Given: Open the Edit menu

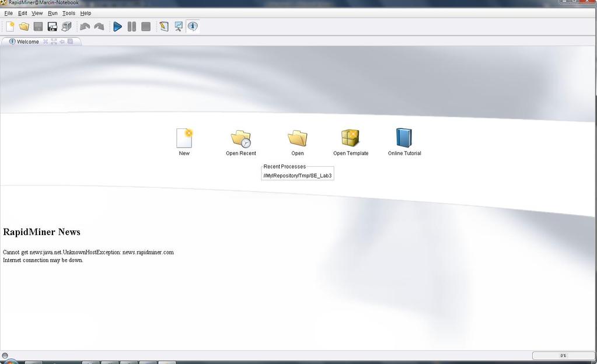Looking at the screenshot, I should 22,13.
